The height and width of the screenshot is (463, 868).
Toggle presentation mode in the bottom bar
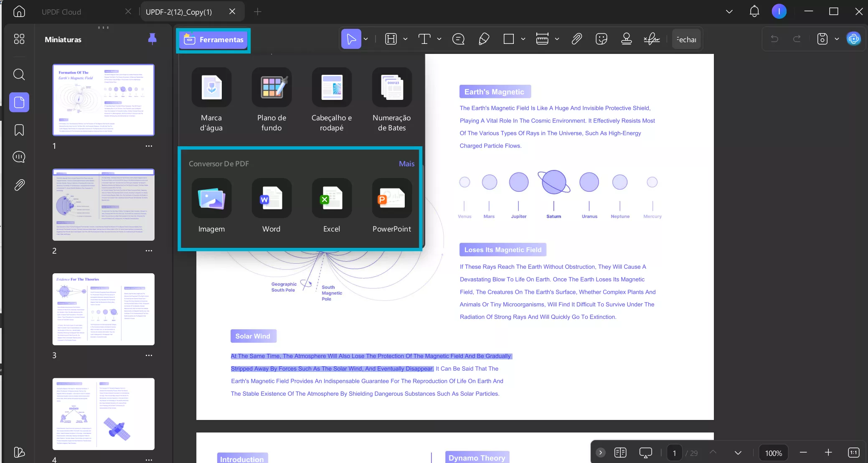(x=645, y=453)
